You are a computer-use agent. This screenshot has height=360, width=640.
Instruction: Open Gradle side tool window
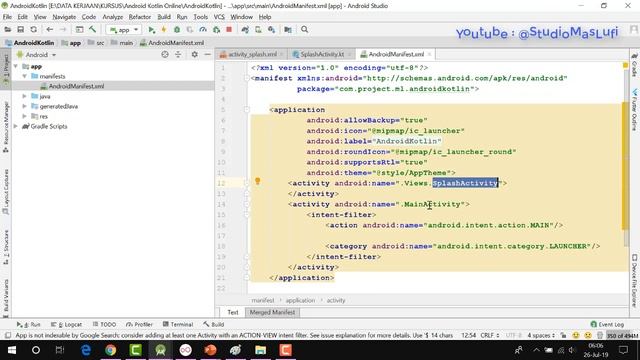(x=634, y=65)
